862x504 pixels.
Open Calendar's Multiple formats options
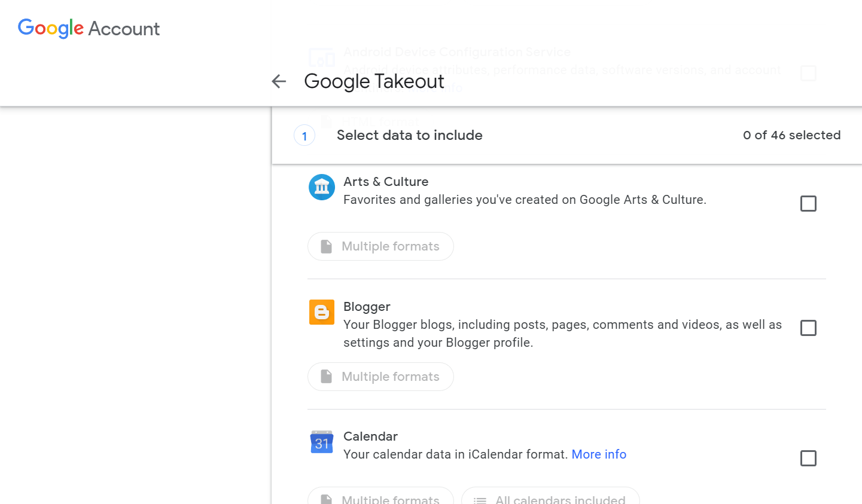click(380, 497)
